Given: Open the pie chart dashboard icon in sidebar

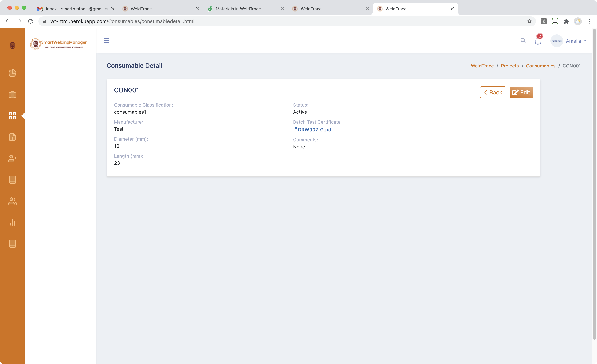Looking at the screenshot, I should [12, 73].
